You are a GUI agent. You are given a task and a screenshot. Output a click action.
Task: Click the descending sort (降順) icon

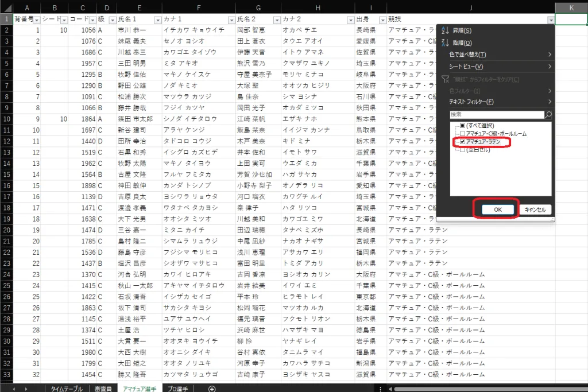tap(444, 42)
